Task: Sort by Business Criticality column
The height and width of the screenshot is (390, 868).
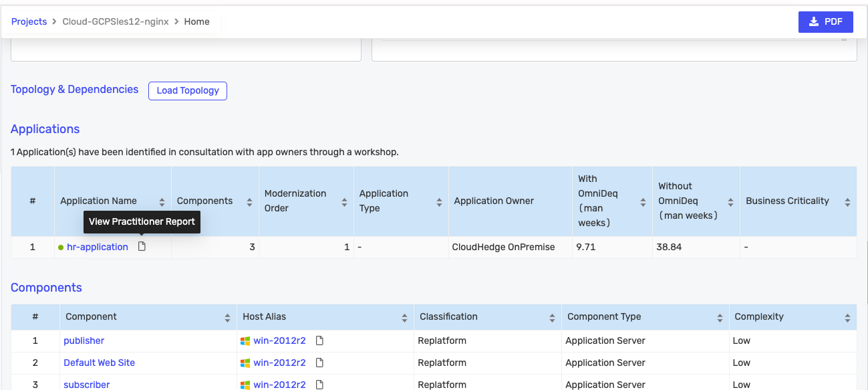Action: 847,201
